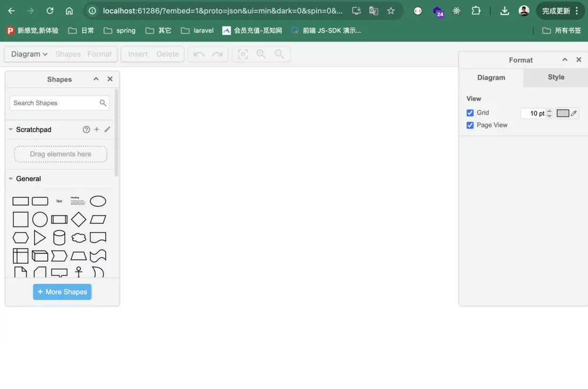
Task: Click the Delete toolbar button
Action: pyautogui.click(x=168, y=54)
